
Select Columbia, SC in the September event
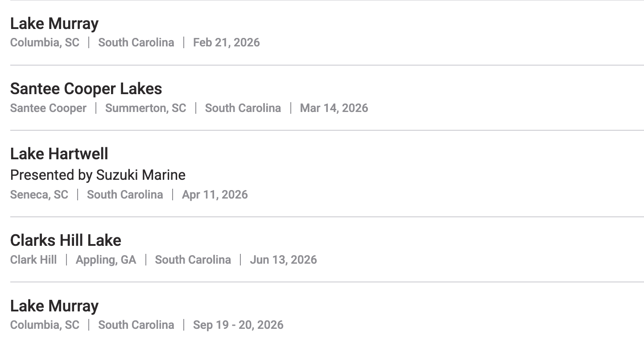(45, 325)
